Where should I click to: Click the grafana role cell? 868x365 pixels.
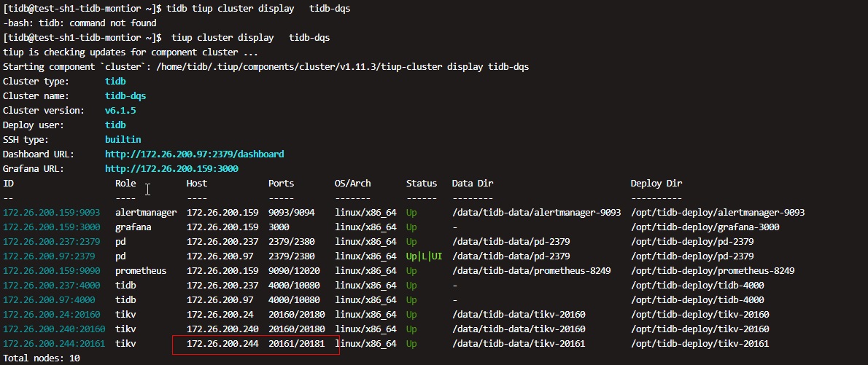coord(133,227)
